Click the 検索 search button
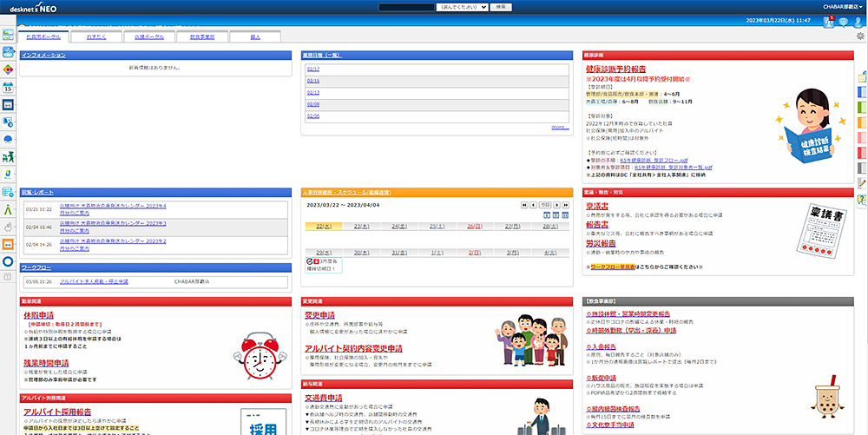 pyautogui.click(x=501, y=7)
